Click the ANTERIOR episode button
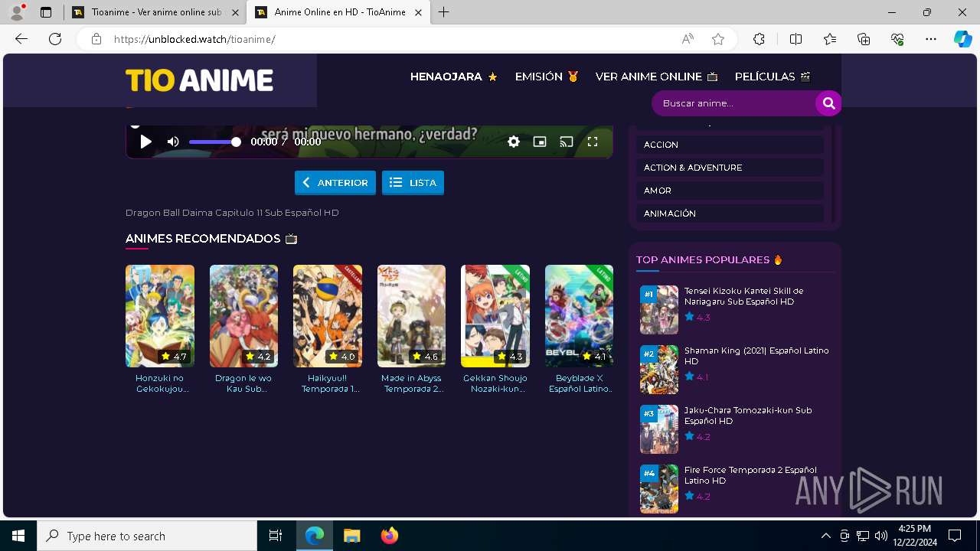Viewport: 980px width, 551px height. point(335,183)
